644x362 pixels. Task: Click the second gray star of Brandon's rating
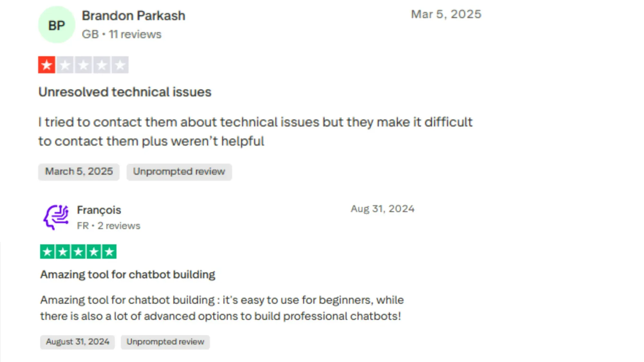(x=65, y=64)
